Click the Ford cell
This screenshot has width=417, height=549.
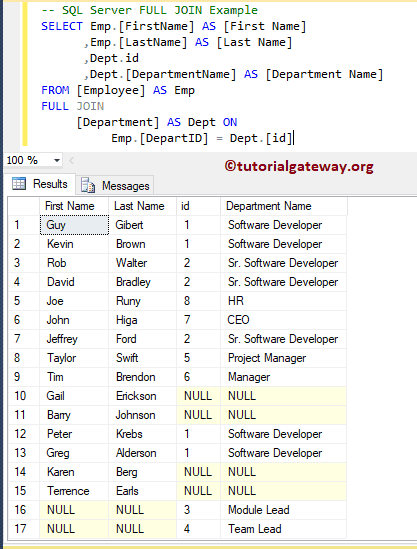pos(143,339)
